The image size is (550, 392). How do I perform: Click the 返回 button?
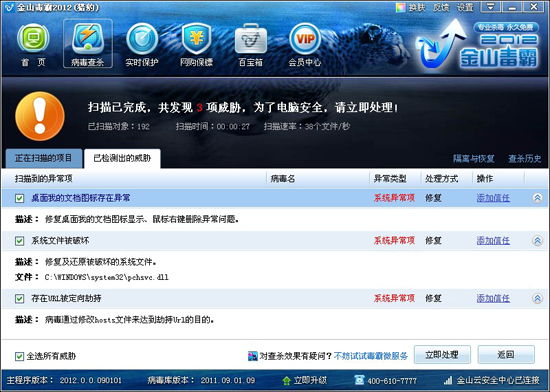pos(506,354)
